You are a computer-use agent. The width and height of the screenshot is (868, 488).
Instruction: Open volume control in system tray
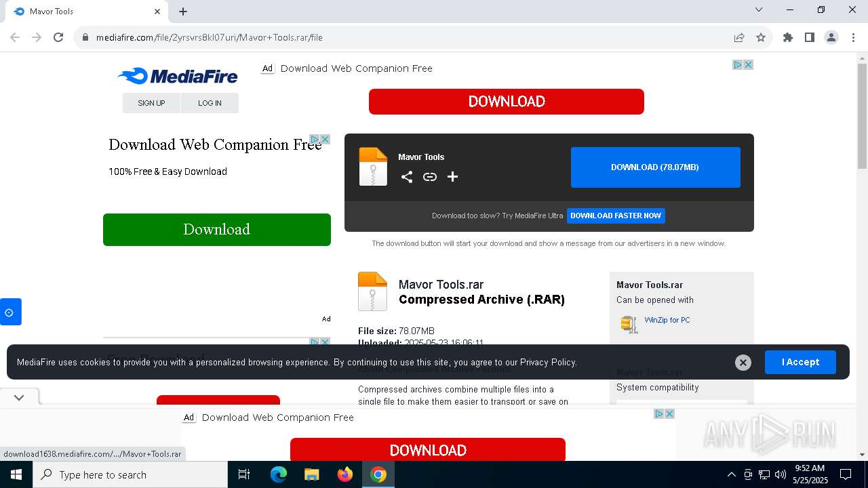(x=781, y=474)
